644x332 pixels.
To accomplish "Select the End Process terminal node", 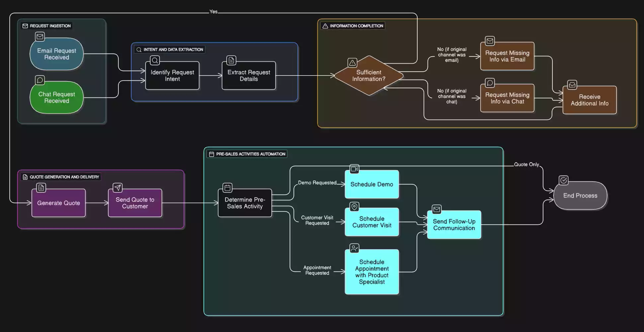I will click(x=580, y=196).
